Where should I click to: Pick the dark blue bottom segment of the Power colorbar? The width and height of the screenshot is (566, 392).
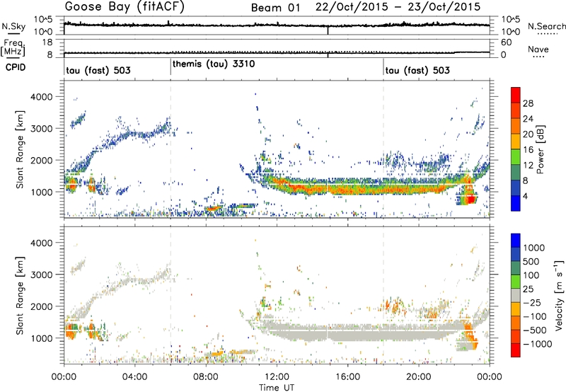[516, 203]
